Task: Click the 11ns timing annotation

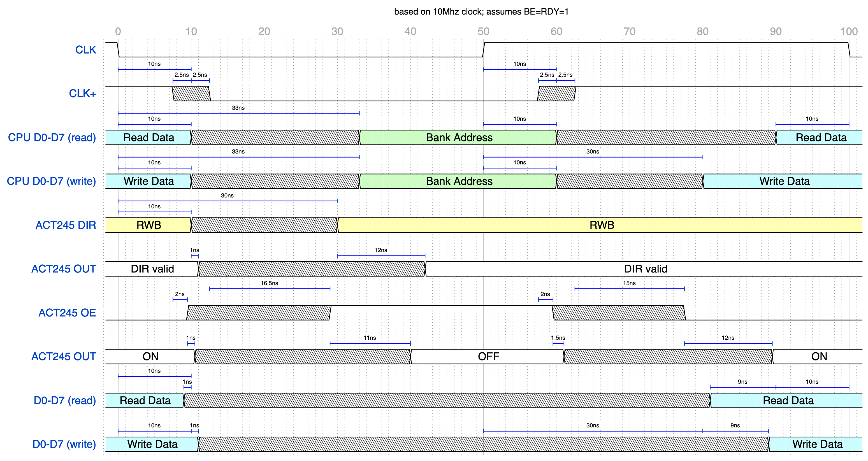Action: click(x=370, y=338)
